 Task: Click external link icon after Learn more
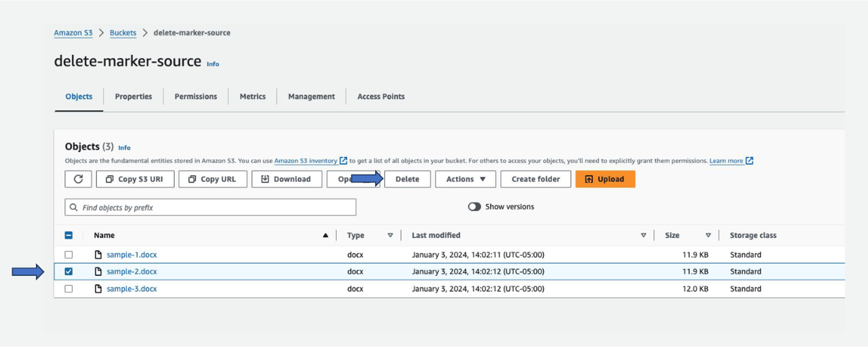coord(749,161)
